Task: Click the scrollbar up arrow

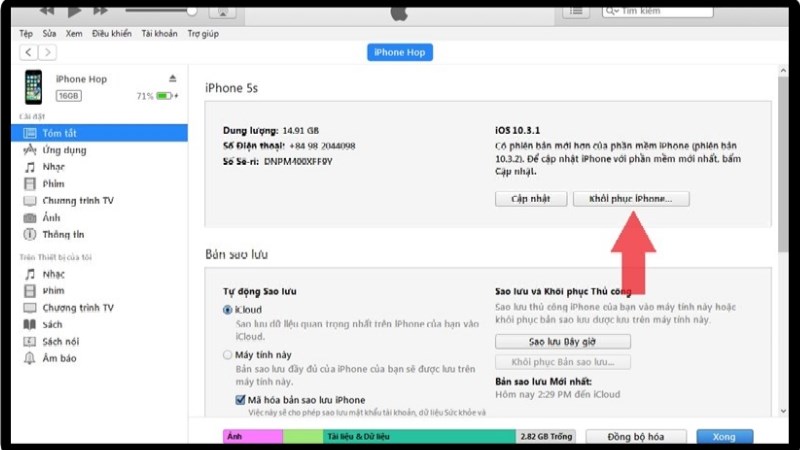Action: pyautogui.click(x=783, y=70)
